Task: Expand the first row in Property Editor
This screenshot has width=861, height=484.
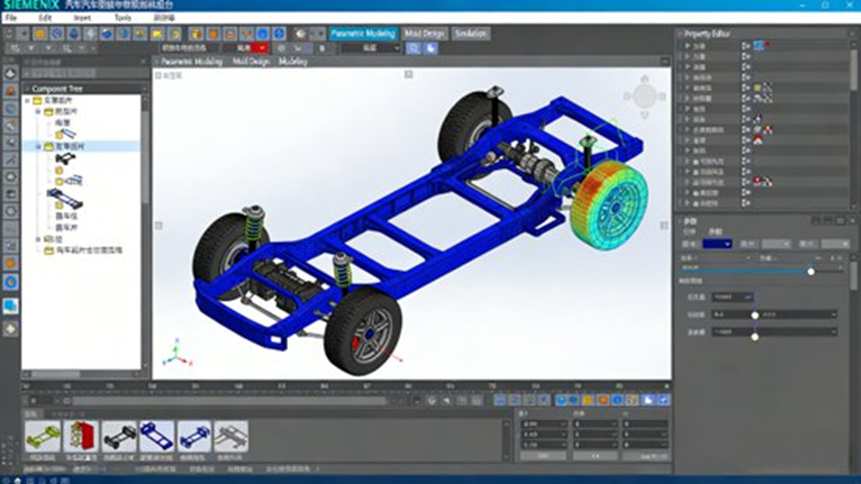Action: click(x=687, y=45)
